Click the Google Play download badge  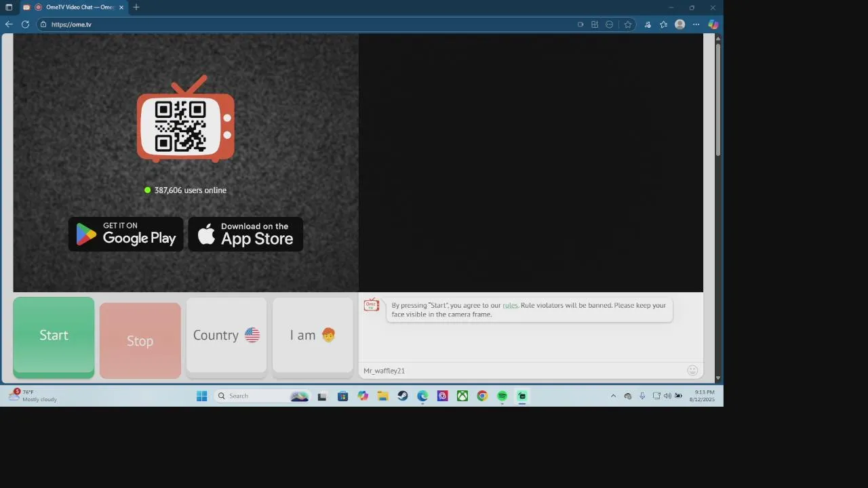tap(126, 235)
